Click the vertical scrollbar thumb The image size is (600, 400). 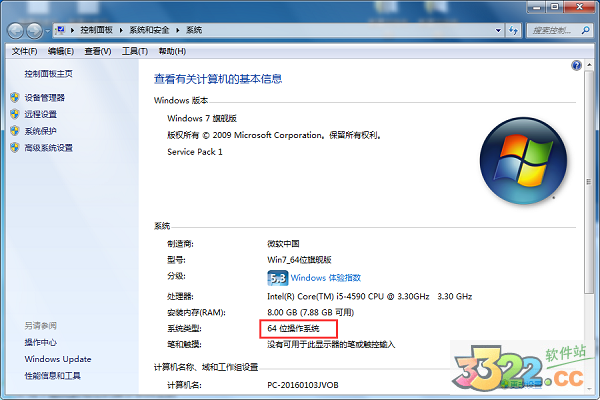(x=589, y=182)
